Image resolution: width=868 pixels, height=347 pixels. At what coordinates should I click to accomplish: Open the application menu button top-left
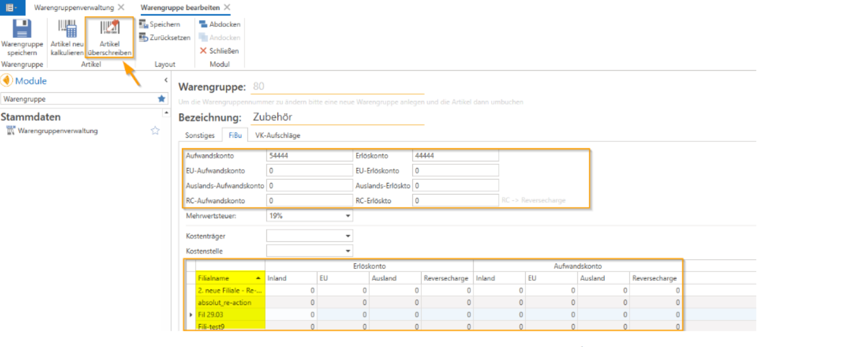[12, 7]
